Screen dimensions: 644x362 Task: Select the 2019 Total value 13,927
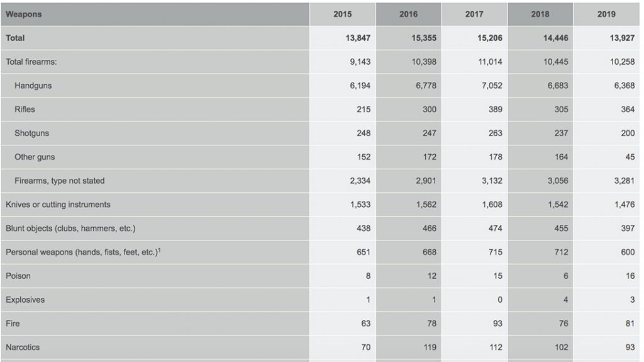coord(622,38)
